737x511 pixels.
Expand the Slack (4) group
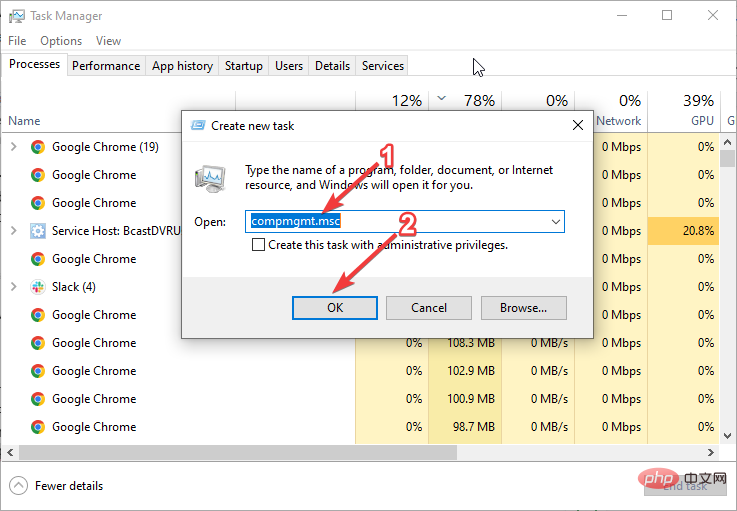pyautogui.click(x=14, y=287)
